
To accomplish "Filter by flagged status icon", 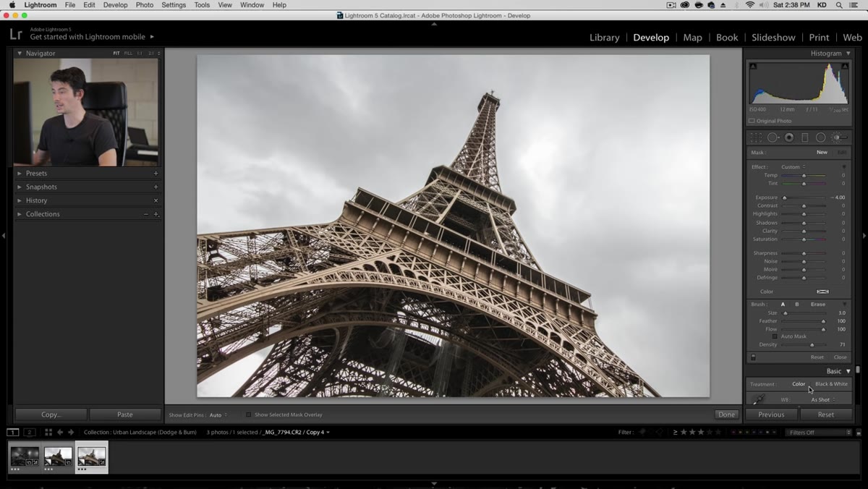I will point(643,432).
